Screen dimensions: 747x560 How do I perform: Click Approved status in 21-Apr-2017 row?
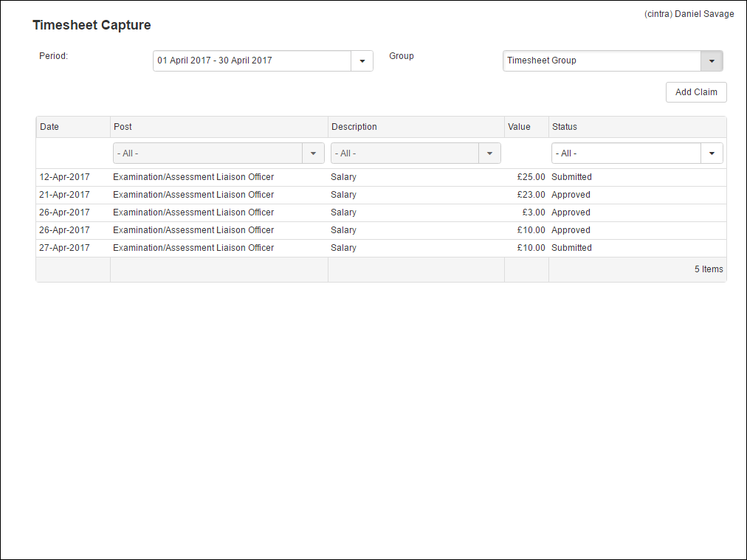(571, 195)
